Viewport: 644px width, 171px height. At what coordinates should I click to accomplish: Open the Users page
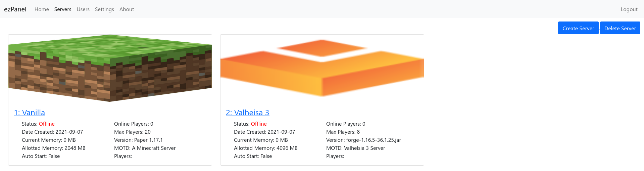83,9
